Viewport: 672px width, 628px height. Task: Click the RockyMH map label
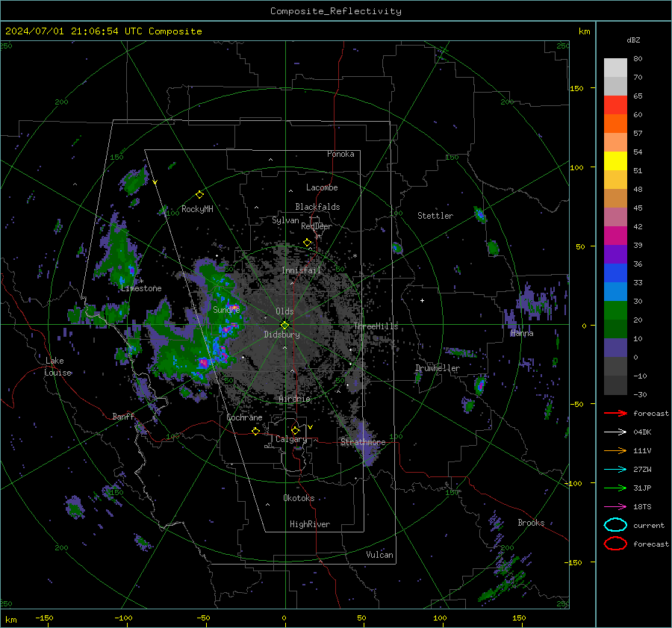pos(197,209)
